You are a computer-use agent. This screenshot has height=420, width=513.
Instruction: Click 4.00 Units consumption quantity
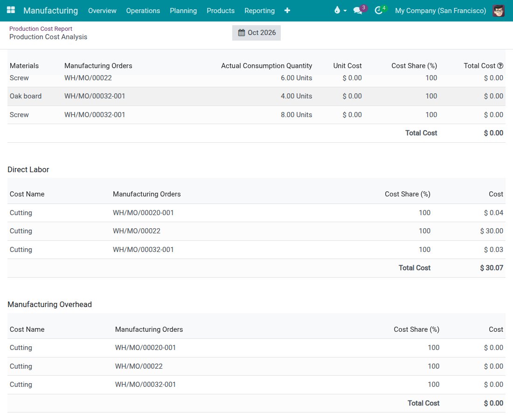pyautogui.click(x=297, y=96)
